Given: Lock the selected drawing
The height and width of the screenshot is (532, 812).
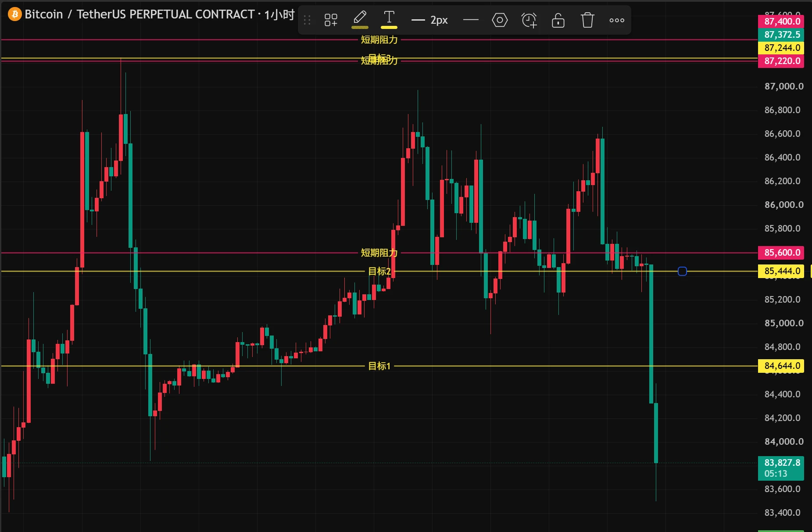Looking at the screenshot, I should 558,20.
